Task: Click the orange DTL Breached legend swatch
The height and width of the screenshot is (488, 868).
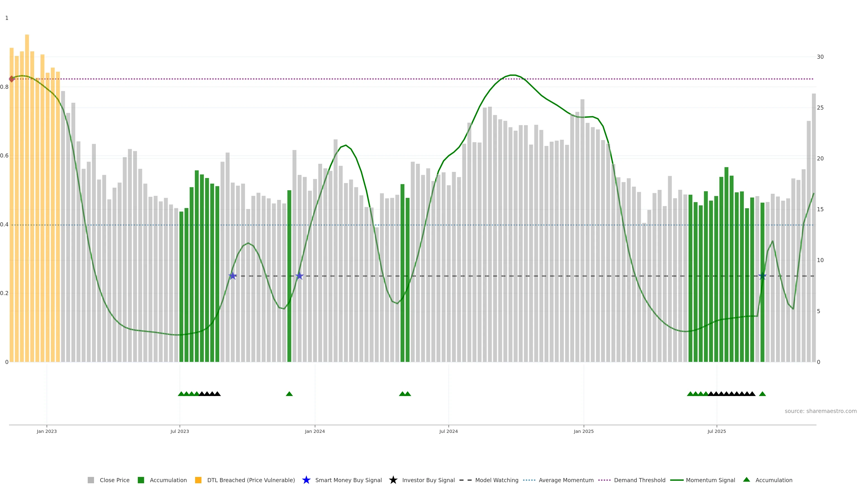Action: pyautogui.click(x=198, y=480)
